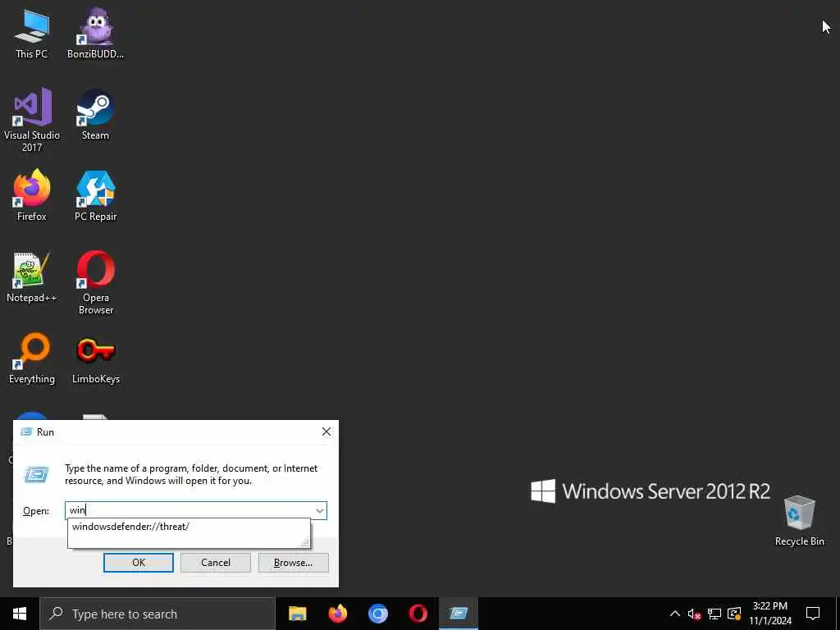Open This PC desktop icon
This screenshot has width=840, height=630.
(32, 33)
